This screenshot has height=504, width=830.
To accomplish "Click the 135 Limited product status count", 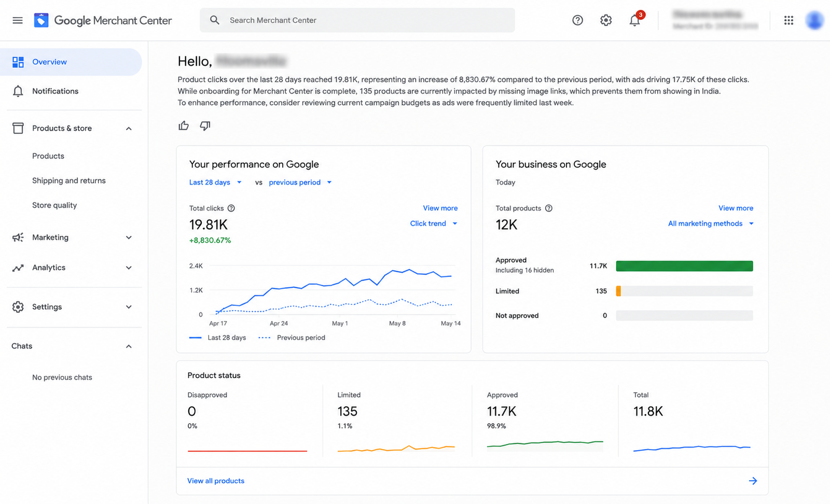I will pos(348,412).
